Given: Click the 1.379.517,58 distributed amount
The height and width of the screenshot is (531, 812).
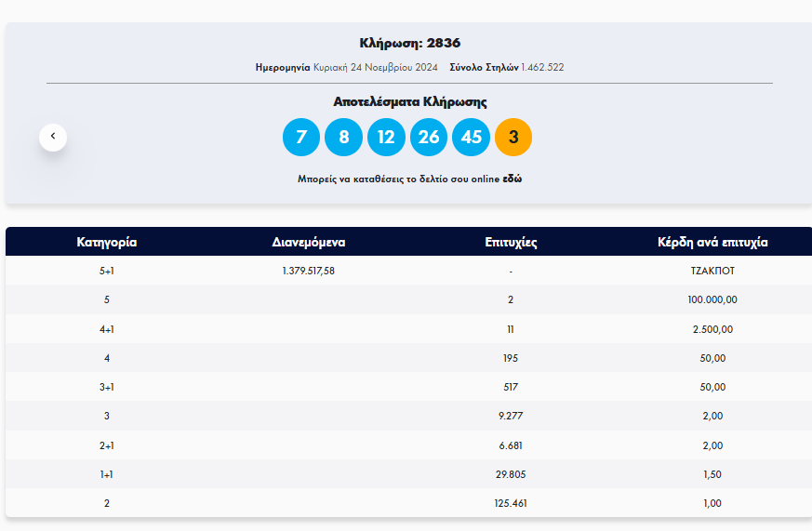Looking at the screenshot, I should click(309, 271).
